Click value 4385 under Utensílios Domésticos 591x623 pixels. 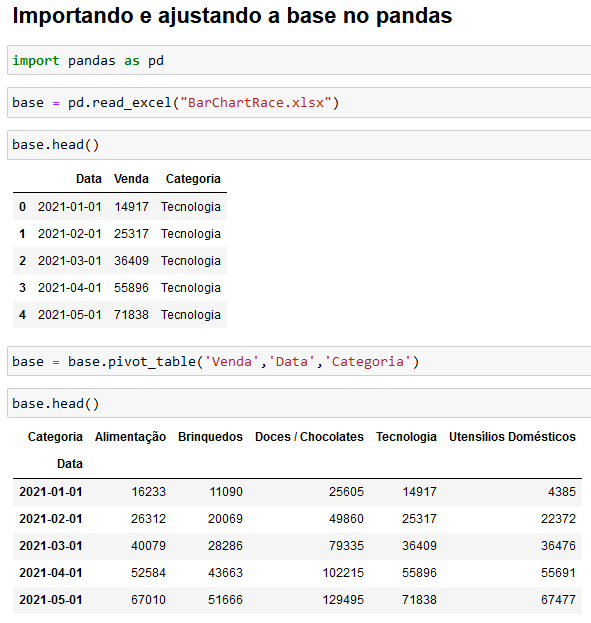562,492
